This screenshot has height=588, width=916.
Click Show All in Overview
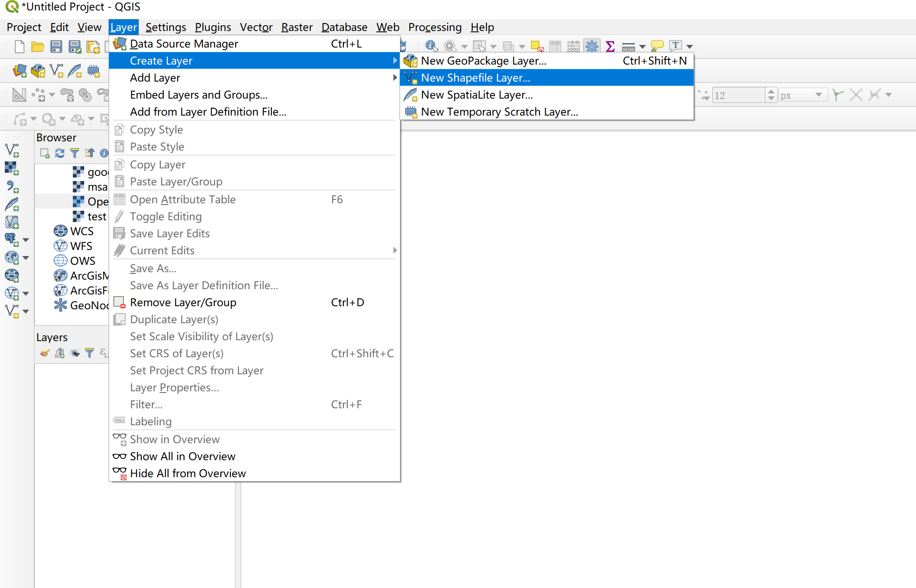point(182,456)
